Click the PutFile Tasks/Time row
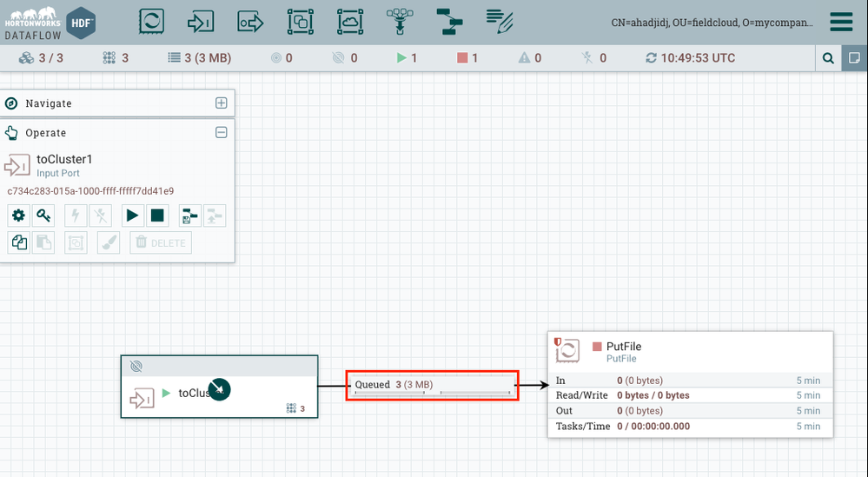 [690, 426]
